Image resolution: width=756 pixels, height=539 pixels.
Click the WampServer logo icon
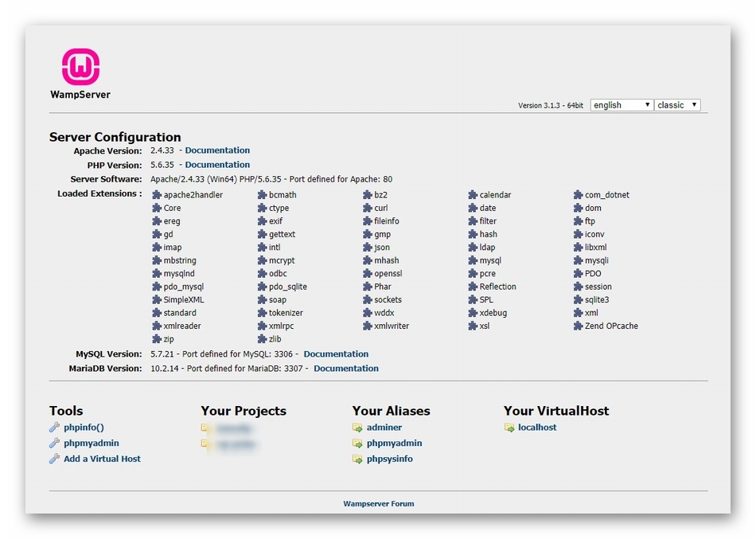[x=80, y=67]
